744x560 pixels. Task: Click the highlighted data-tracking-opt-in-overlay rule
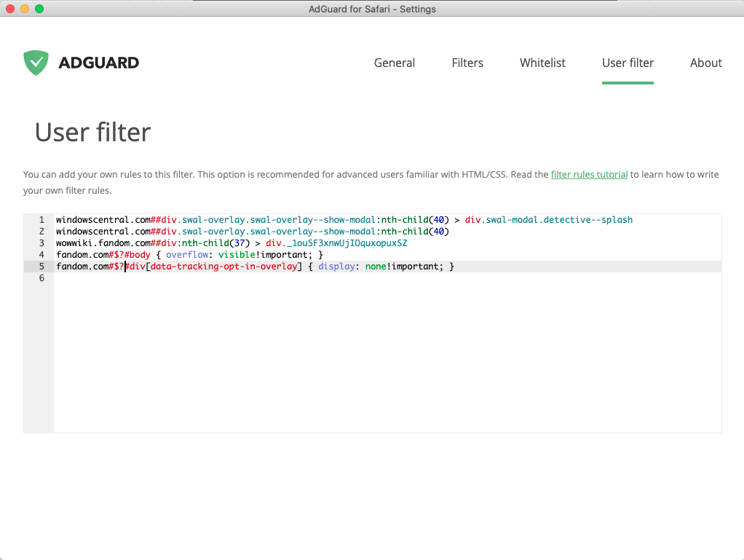pyautogui.click(x=255, y=266)
